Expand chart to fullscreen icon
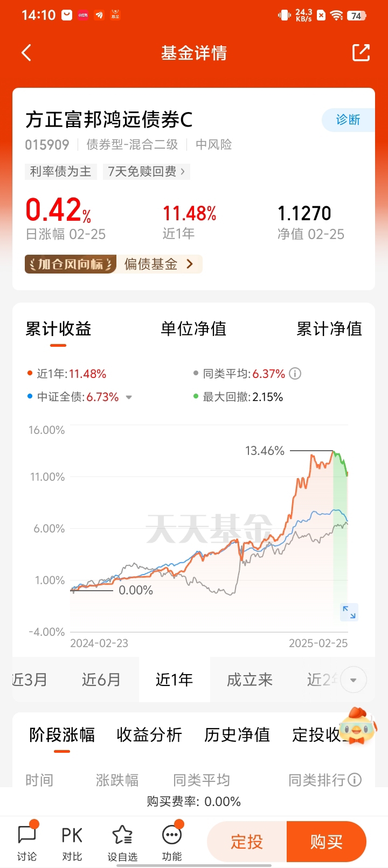The height and width of the screenshot is (868, 388). tap(349, 612)
